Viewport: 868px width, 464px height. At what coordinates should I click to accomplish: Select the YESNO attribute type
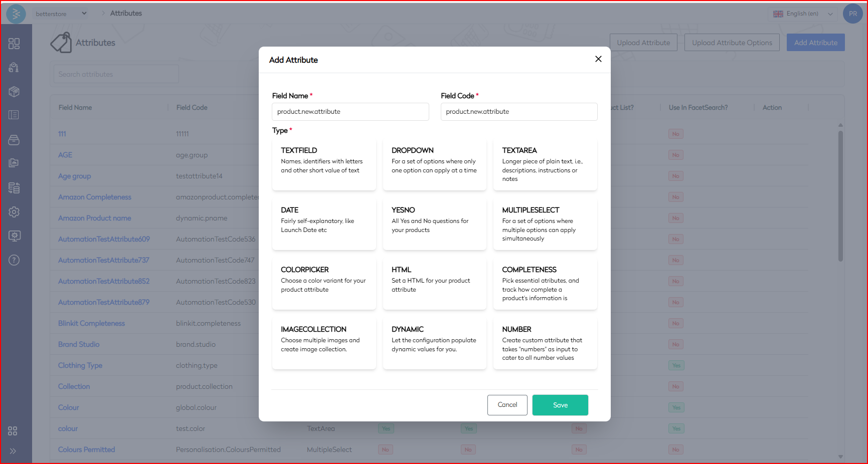coord(434,224)
